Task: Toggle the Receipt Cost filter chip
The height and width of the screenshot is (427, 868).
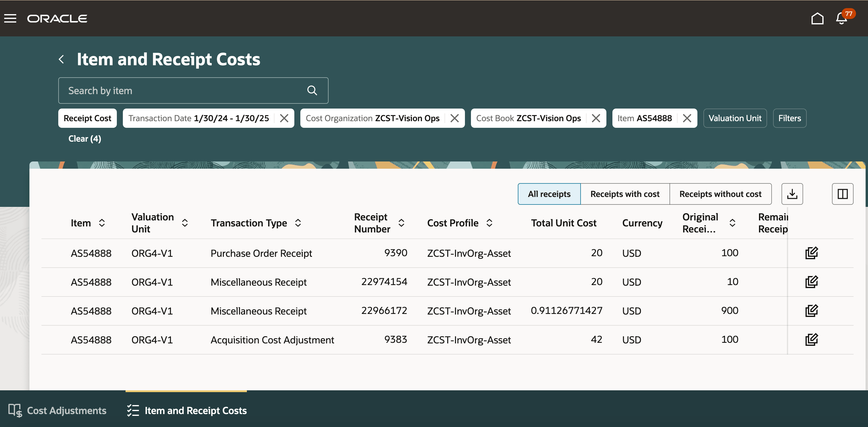Action: (87, 118)
